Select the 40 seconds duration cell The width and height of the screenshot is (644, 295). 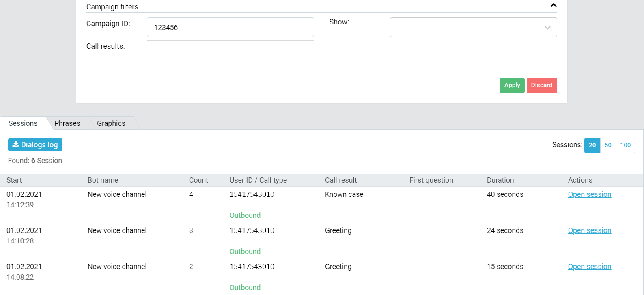[505, 194]
